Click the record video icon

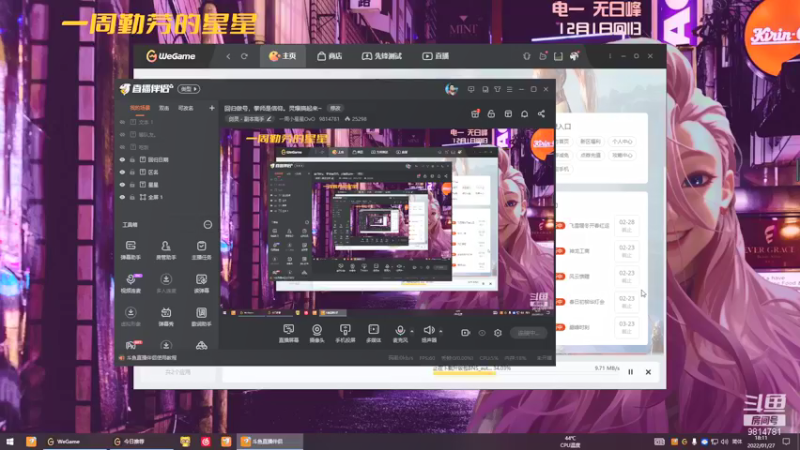click(x=465, y=333)
